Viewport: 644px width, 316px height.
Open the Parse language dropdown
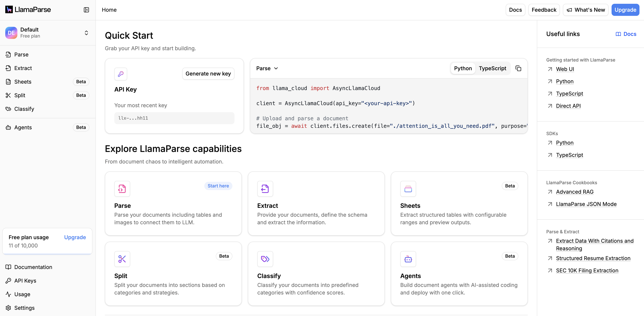coord(267,68)
